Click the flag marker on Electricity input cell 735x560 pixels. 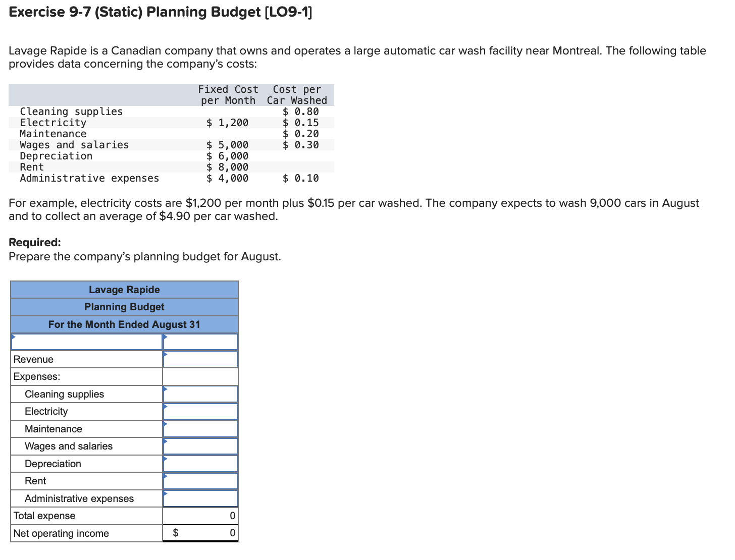pyautogui.click(x=164, y=408)
